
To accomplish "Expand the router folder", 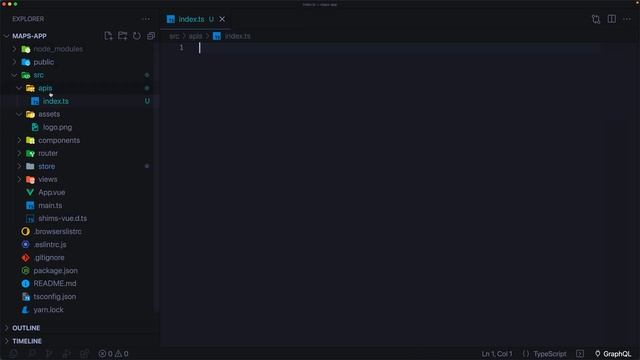I will click(x=19, y=153).
